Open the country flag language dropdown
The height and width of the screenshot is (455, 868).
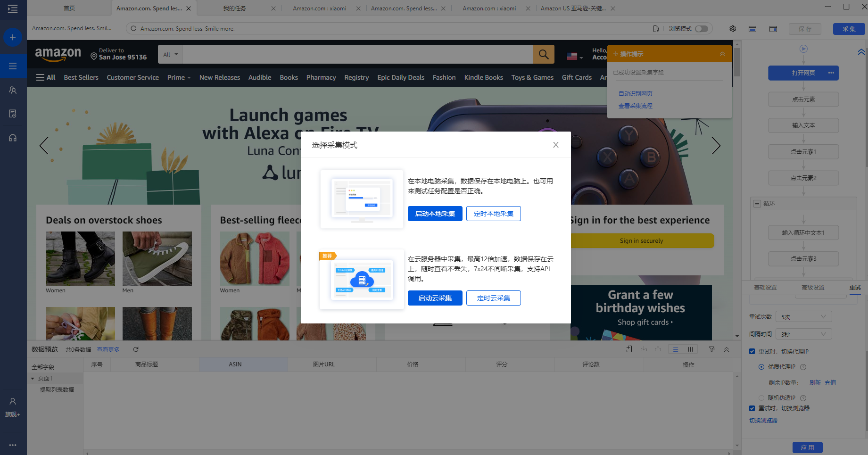(x=575, y=56)
